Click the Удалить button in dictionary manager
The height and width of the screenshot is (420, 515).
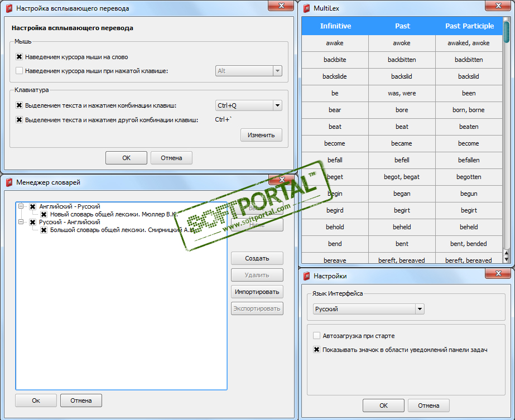[257, 275]
